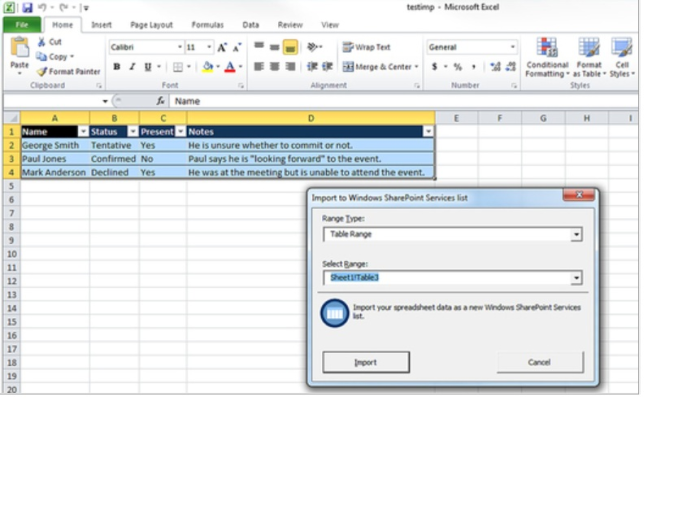Select cell containing George Smith
The width and height of the screenshot is (700, 523).
(55, 145)
